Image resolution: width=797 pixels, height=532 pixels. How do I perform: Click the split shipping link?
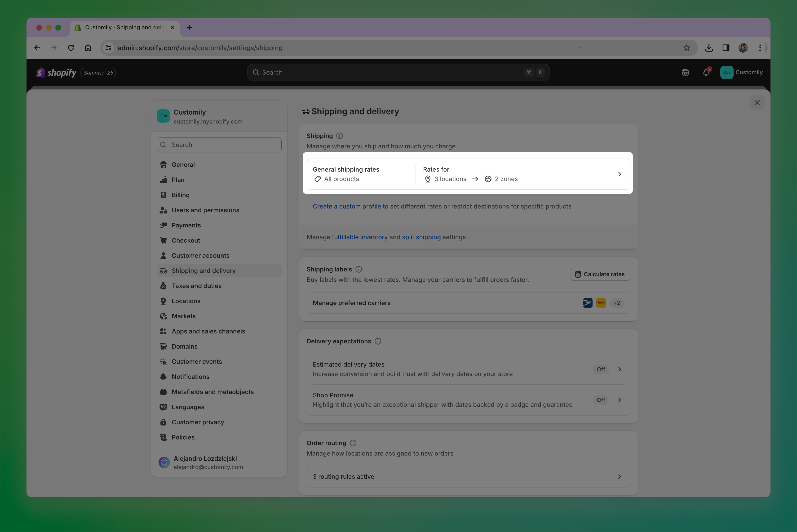click(421, 237)
